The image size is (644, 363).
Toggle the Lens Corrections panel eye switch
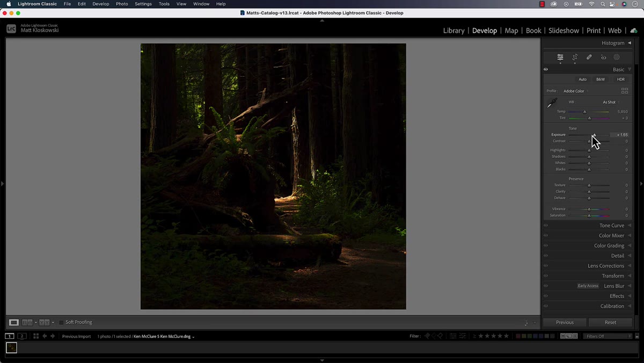pos(546,266)
